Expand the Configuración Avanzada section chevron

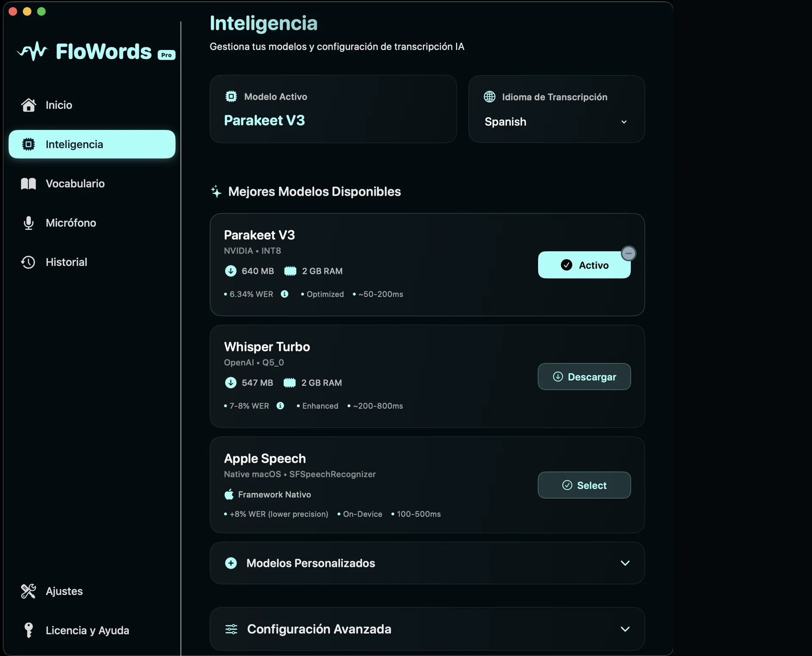pos(625,629)
